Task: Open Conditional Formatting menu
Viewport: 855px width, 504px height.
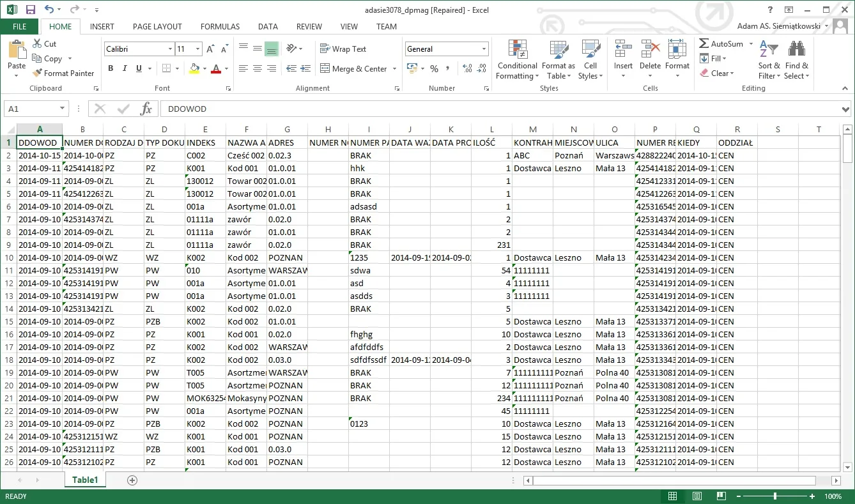Action: pyautogui.click(x=518, y=59)
